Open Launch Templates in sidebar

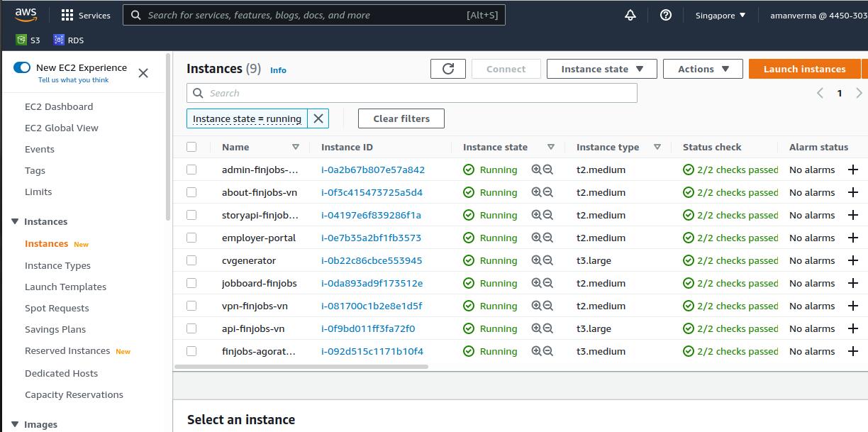[65, 287]
